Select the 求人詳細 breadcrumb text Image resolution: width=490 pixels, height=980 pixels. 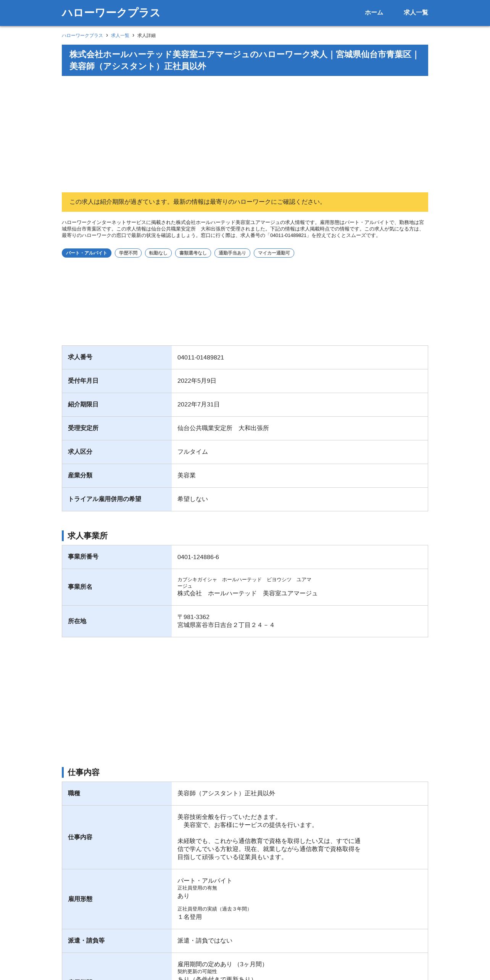(x=147, y=35)
